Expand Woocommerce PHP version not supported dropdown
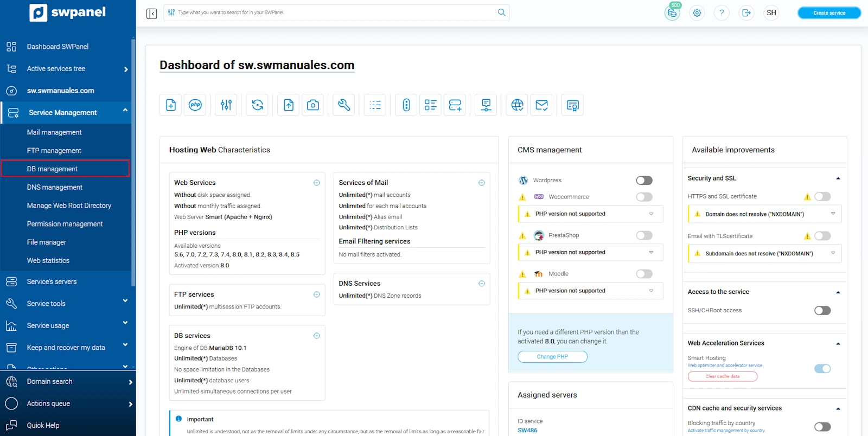868x436 pixels. click(x=651, y=214)
